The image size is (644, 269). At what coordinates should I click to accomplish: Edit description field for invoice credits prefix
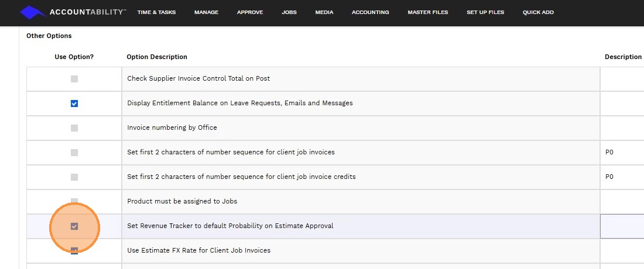coord(623,177)
